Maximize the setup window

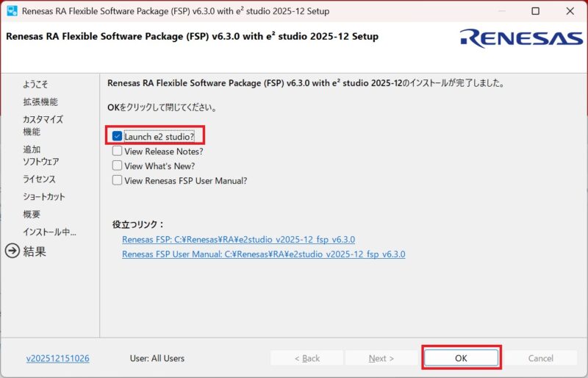click(x=536, y=11)
